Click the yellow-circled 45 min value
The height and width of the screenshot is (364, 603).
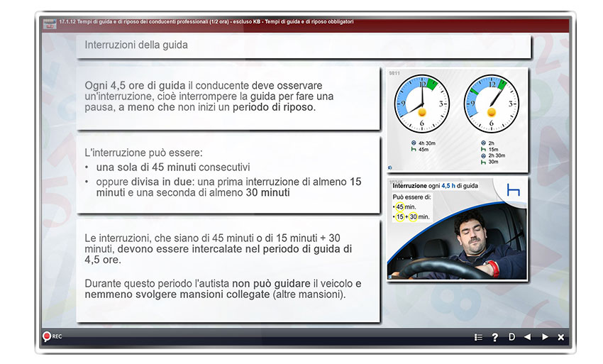[399, 206]
